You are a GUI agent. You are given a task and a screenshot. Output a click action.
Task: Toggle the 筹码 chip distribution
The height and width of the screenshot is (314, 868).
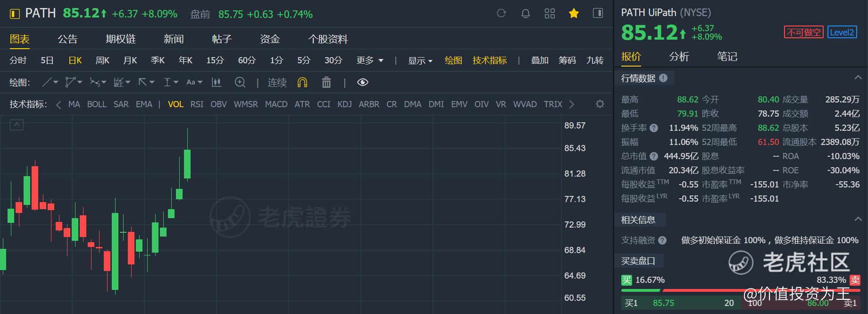point(567,60)
